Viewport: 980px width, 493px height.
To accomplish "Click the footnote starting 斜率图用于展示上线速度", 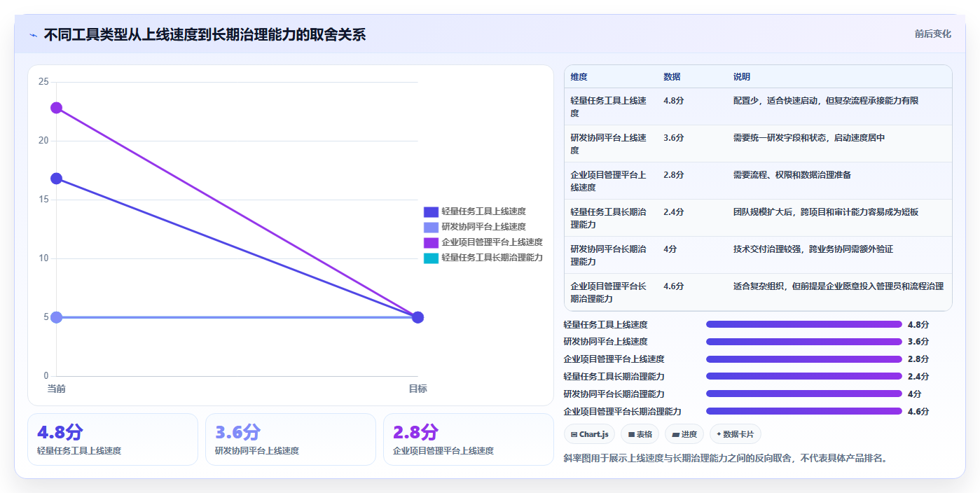I will [726, 459].
